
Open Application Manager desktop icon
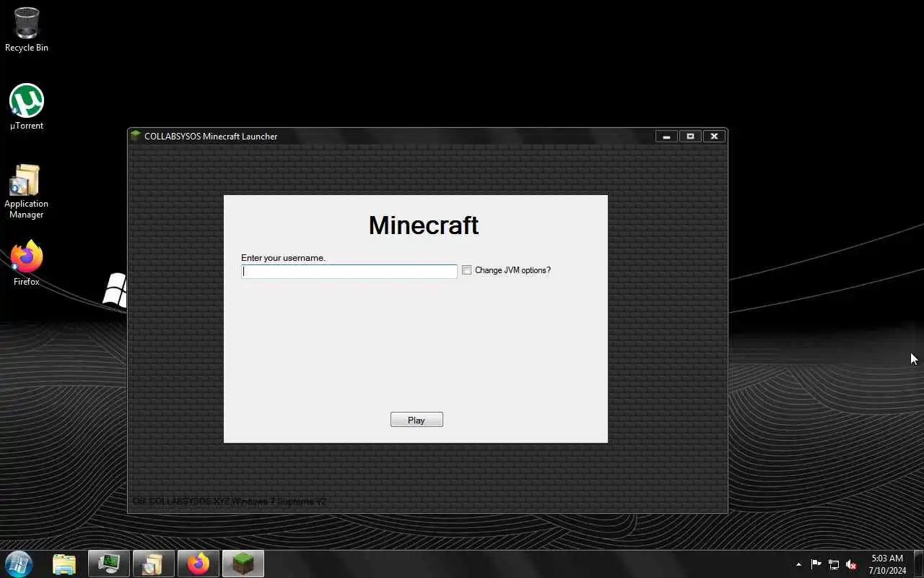coord(27,191)
